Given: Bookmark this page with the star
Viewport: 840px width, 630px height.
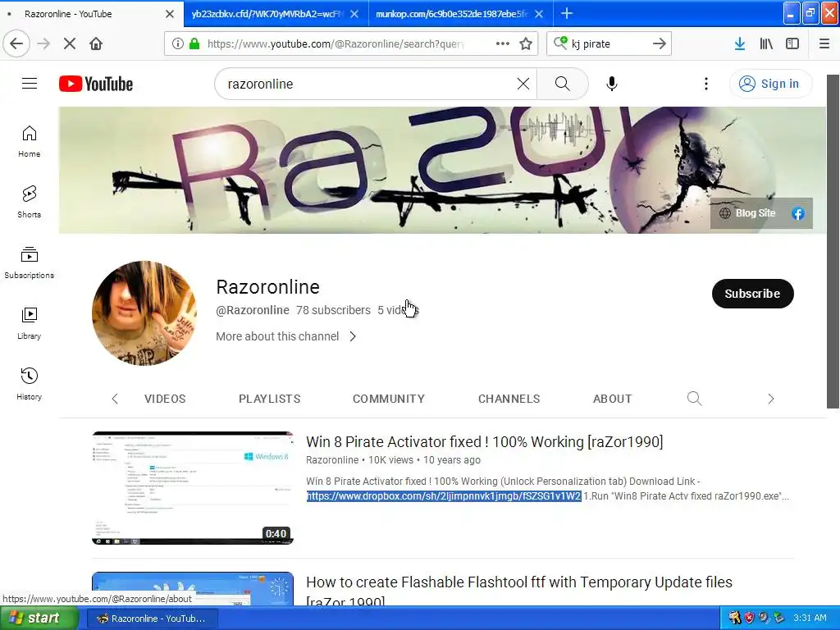Looking at the screenshot, I should click(526, 43).
